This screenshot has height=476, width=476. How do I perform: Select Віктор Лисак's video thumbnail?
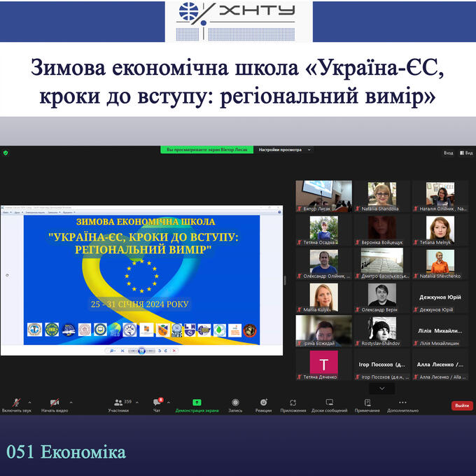(x=323, y=196)
